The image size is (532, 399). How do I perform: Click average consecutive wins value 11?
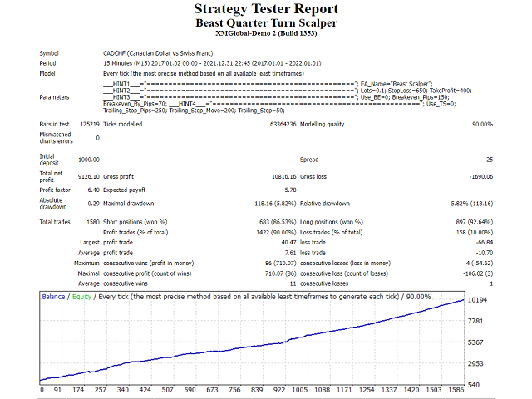(293, 283)
